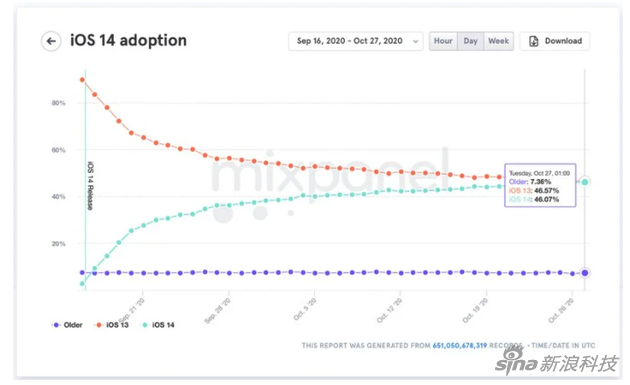
Task: Click the iOS 14 Release marker label
Action: [x=90, y=186]
